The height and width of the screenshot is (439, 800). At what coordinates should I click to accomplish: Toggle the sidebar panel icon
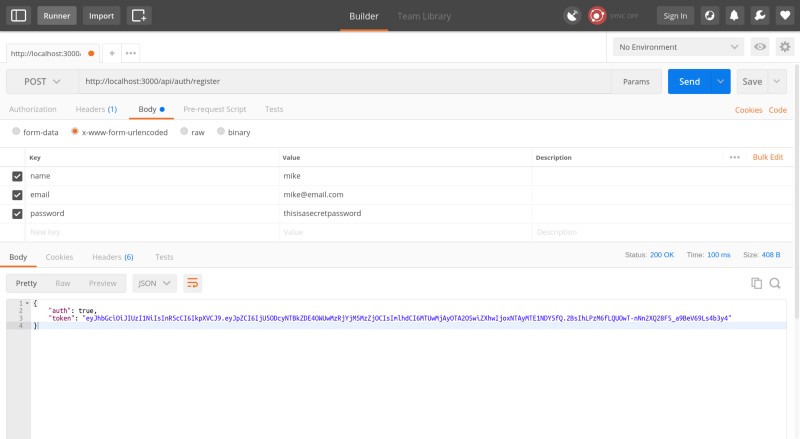tap(18, 15)
